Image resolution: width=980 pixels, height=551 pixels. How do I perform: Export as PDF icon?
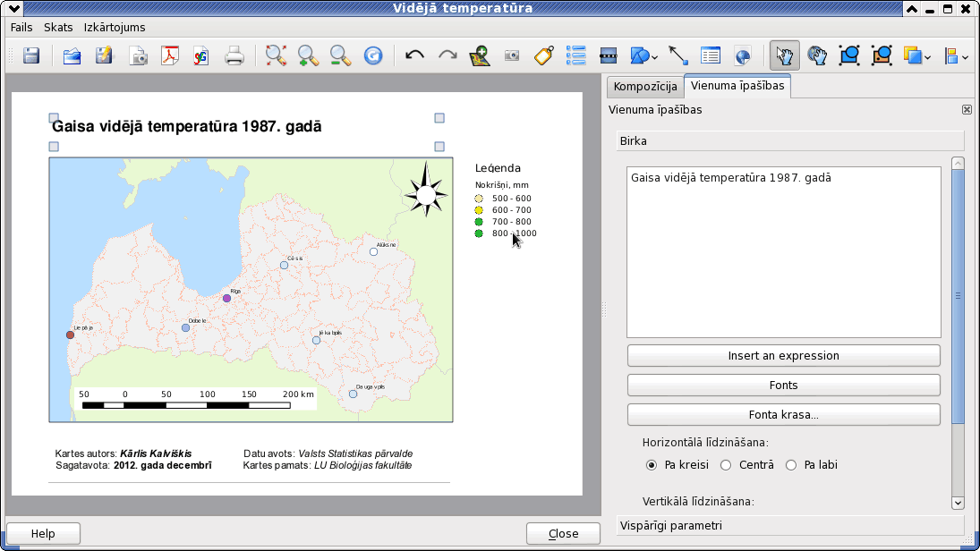coord(169,56)
